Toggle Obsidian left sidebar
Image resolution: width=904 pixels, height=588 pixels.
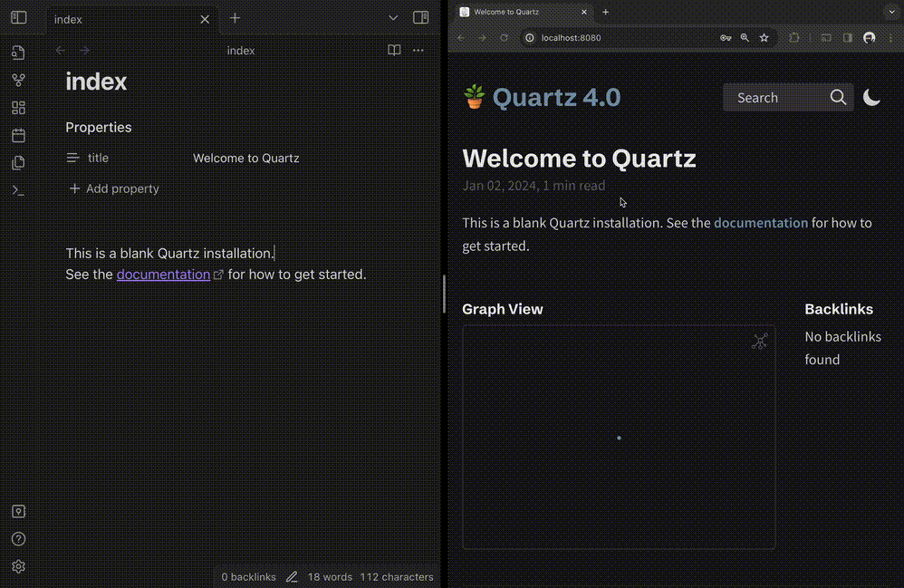[18, 17]
